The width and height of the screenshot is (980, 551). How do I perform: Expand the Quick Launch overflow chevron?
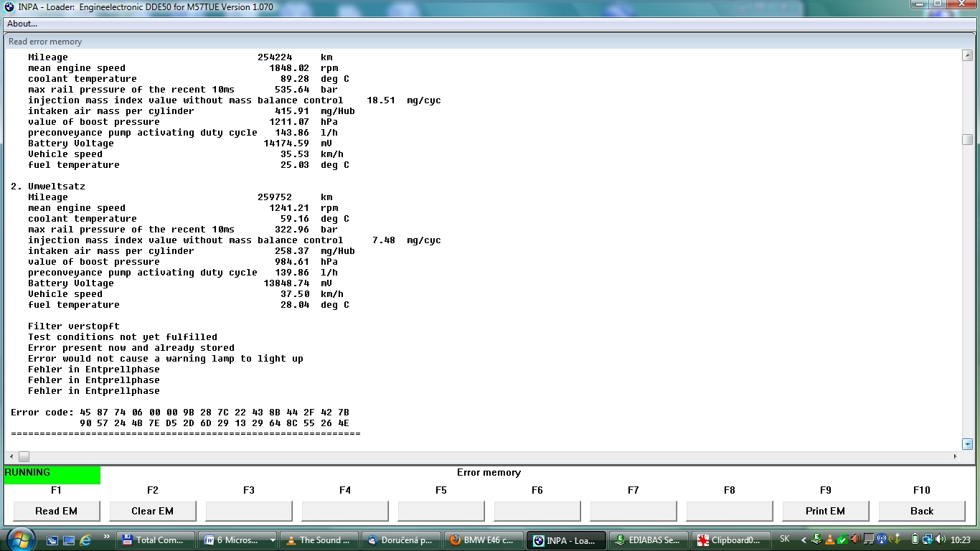[x=107, y=537]
